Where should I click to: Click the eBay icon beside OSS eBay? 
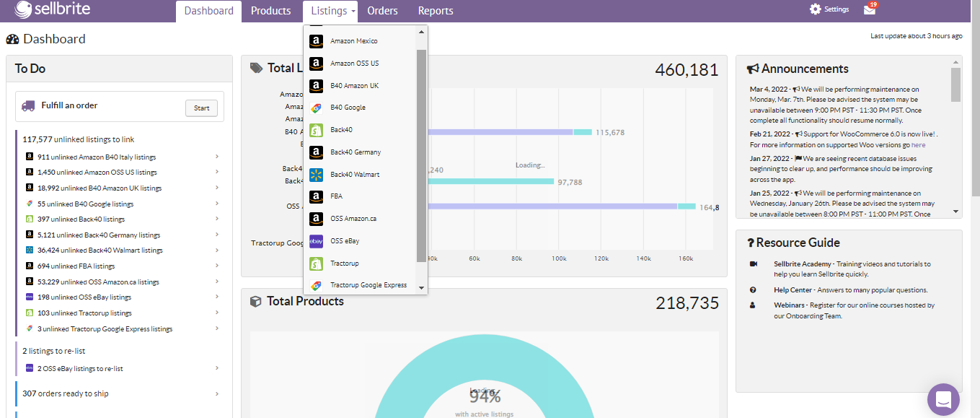(316, 241)
